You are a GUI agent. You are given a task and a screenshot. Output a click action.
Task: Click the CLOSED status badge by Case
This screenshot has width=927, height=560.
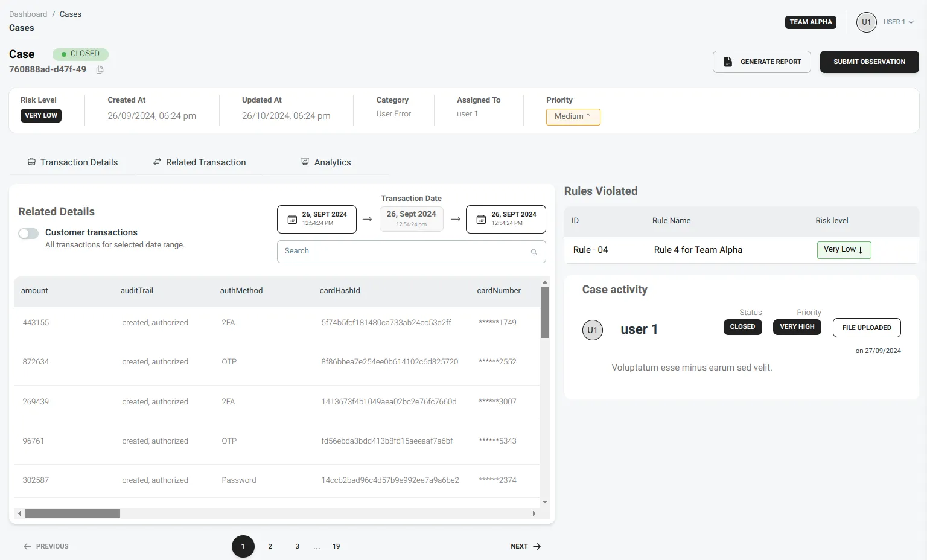pos(80,54)
